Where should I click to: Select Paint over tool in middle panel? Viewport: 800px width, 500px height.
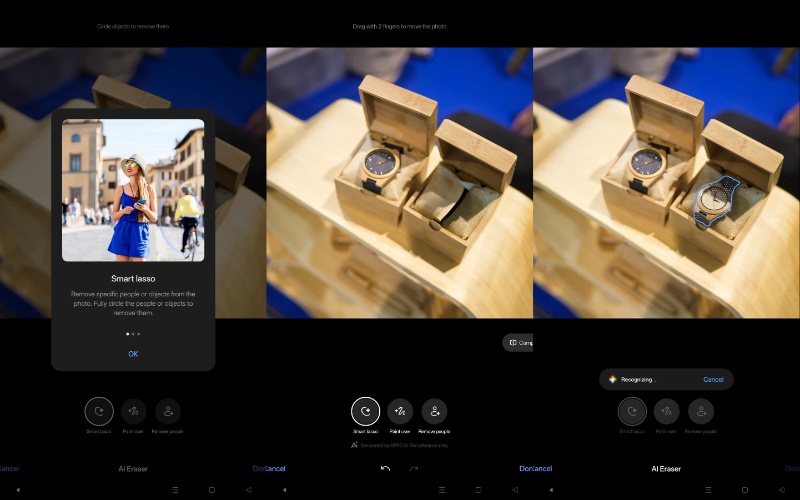coord(400,411)
